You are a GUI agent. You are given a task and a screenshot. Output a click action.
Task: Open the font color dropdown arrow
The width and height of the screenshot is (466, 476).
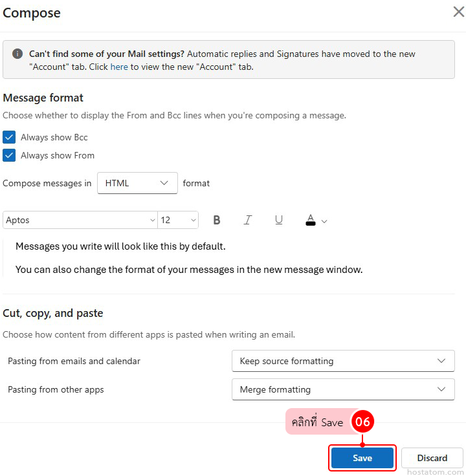tap(324, 221)
